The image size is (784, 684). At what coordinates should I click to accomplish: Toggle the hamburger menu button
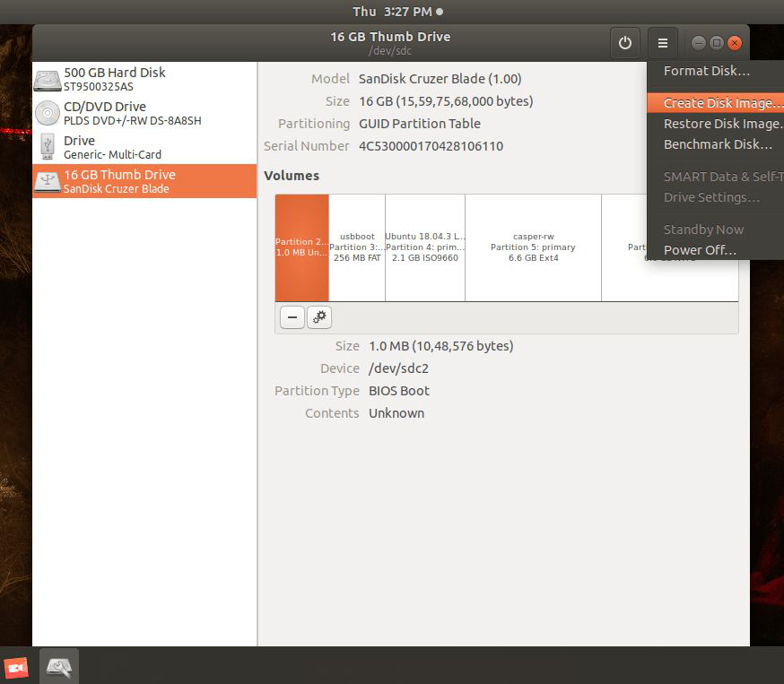662,43
